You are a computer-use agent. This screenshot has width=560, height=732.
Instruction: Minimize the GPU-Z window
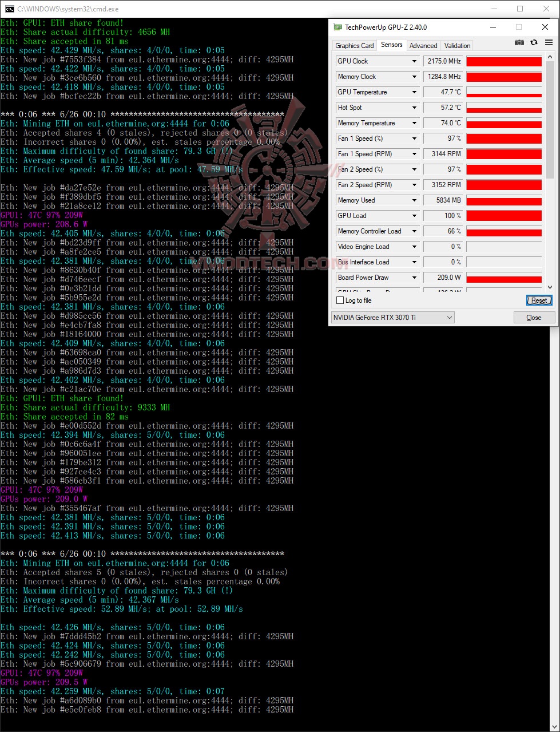[493, 27]
